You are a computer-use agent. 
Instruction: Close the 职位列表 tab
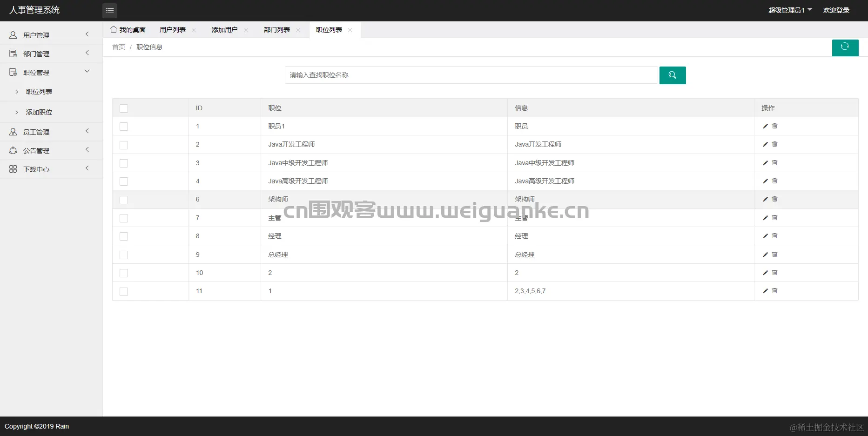[350, 30]
